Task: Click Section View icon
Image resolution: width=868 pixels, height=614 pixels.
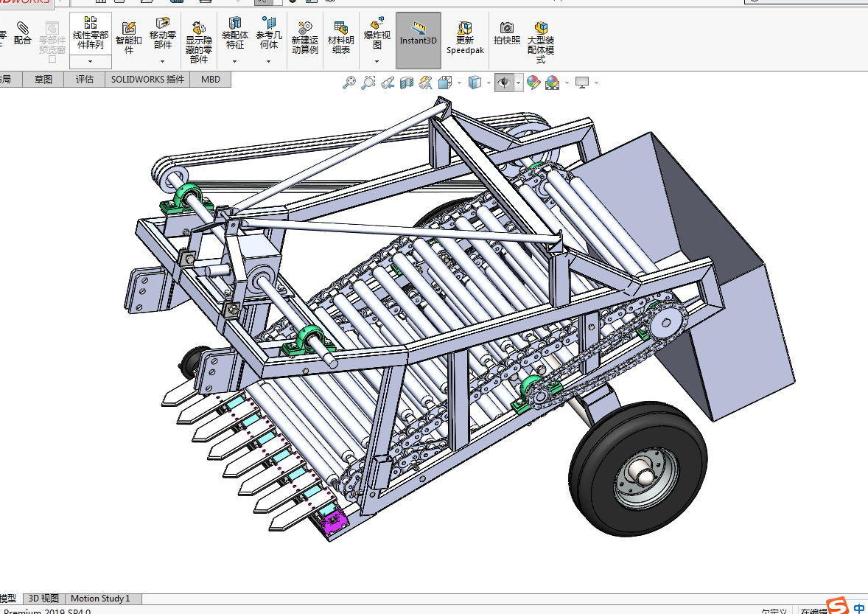Action: 406,83
